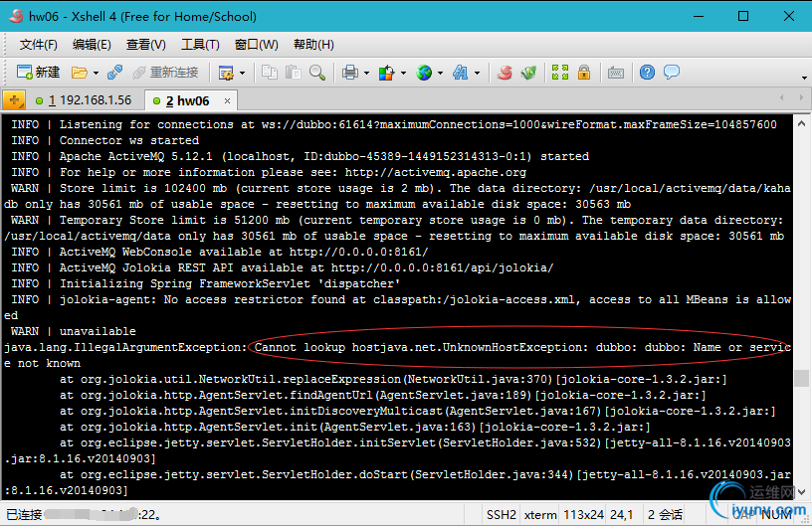
Task: Expand the globe encoding dropdown arrow
Action: pos(440,74)
